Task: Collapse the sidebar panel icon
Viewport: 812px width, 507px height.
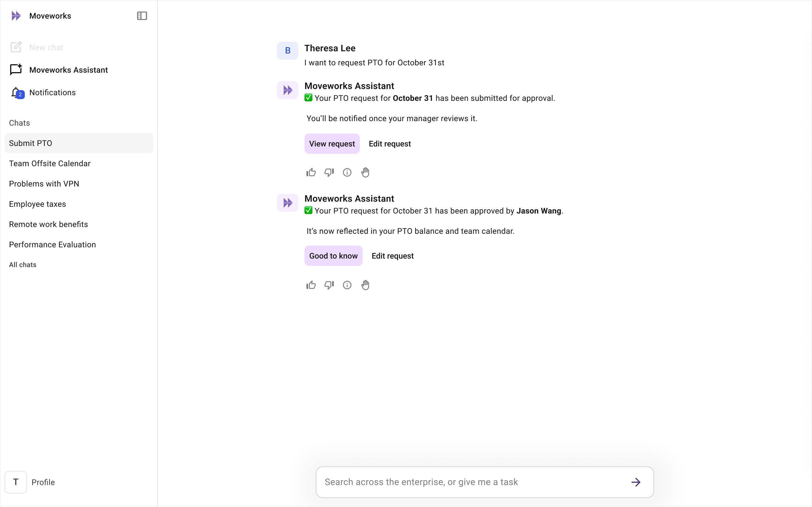Action: pos(142,16)
